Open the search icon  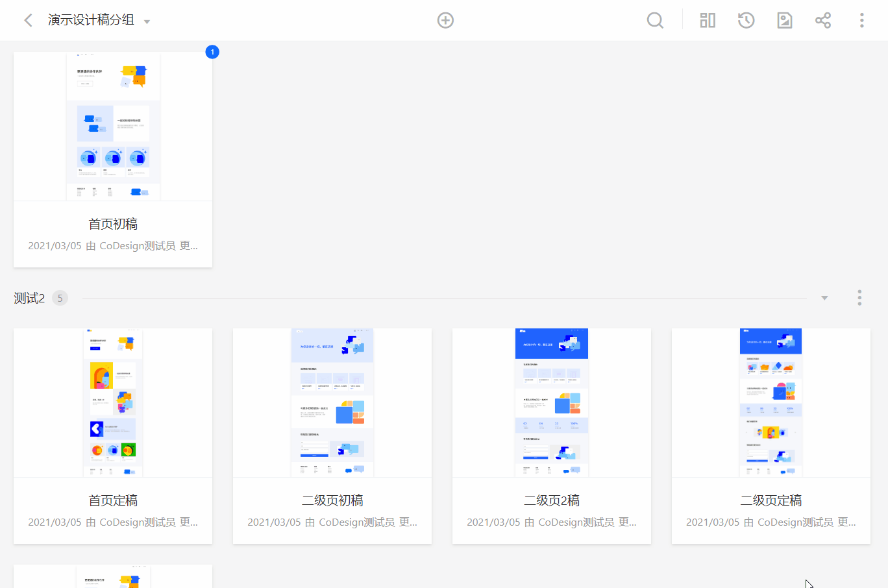tap(655, 20)
